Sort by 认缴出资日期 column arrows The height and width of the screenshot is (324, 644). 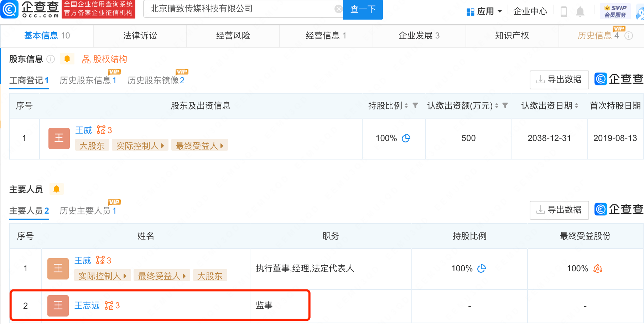click(576, 106)
